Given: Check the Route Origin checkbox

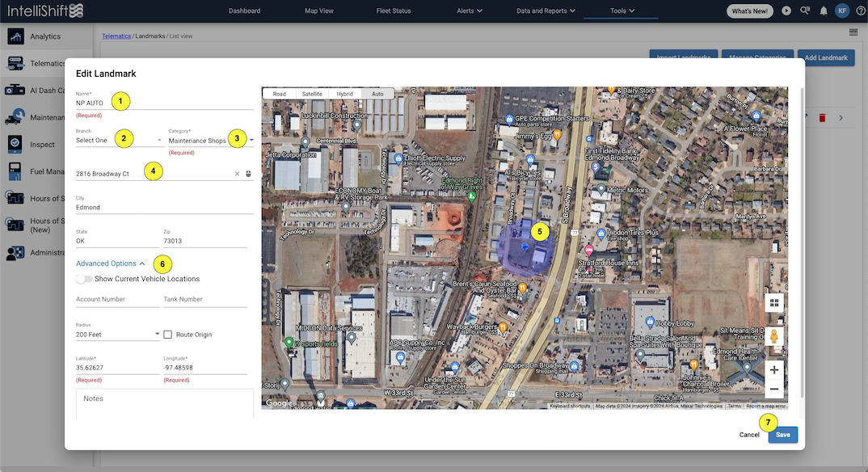Looking at the screenshot, I should point(168,335).
